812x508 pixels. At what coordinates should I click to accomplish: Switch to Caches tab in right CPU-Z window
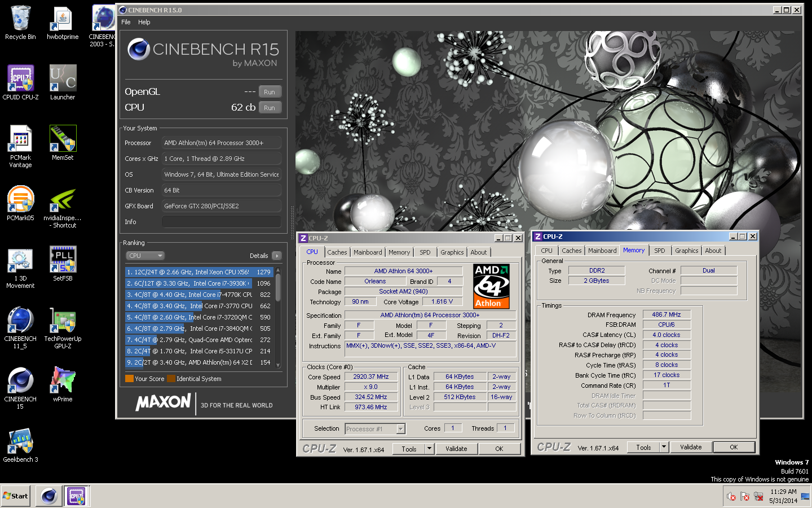572,251
